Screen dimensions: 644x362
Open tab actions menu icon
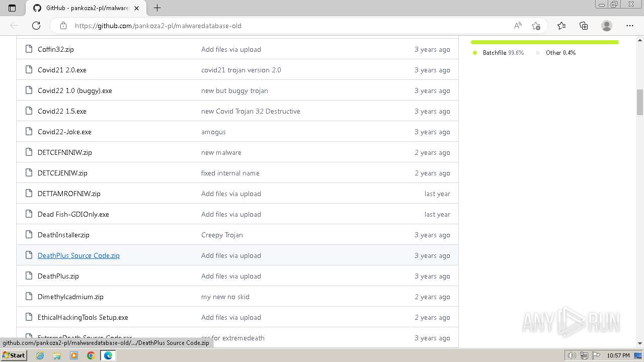[12, 8]
